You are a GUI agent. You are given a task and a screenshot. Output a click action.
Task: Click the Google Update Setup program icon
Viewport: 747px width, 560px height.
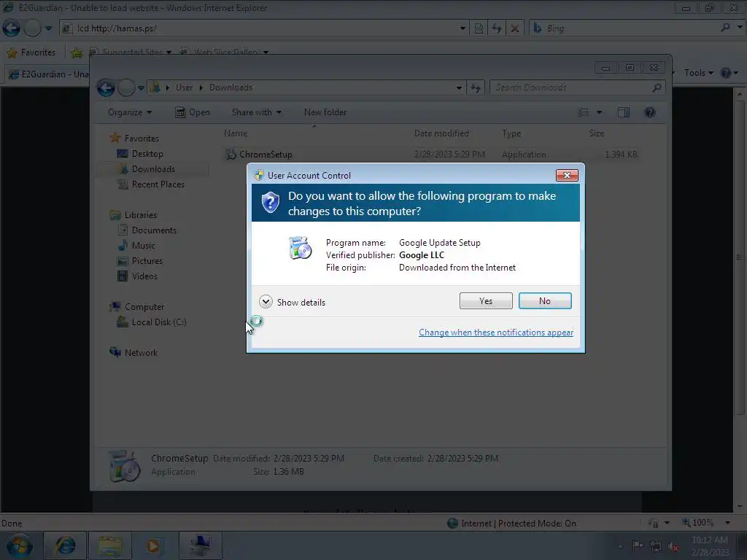coord(300,248)
